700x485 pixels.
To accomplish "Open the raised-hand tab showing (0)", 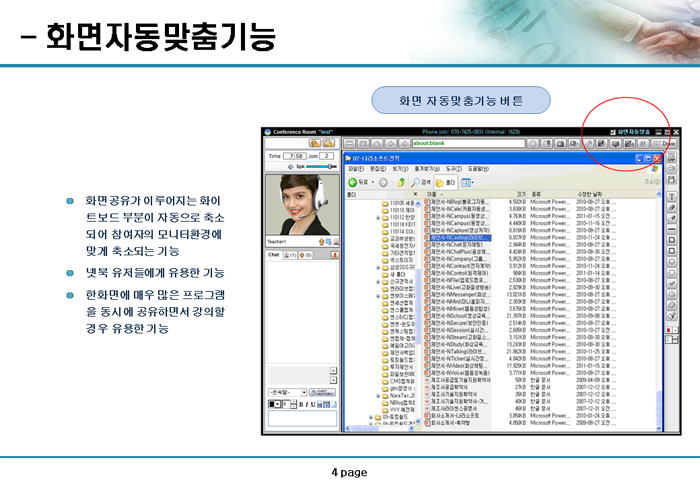I will (306, 255).
